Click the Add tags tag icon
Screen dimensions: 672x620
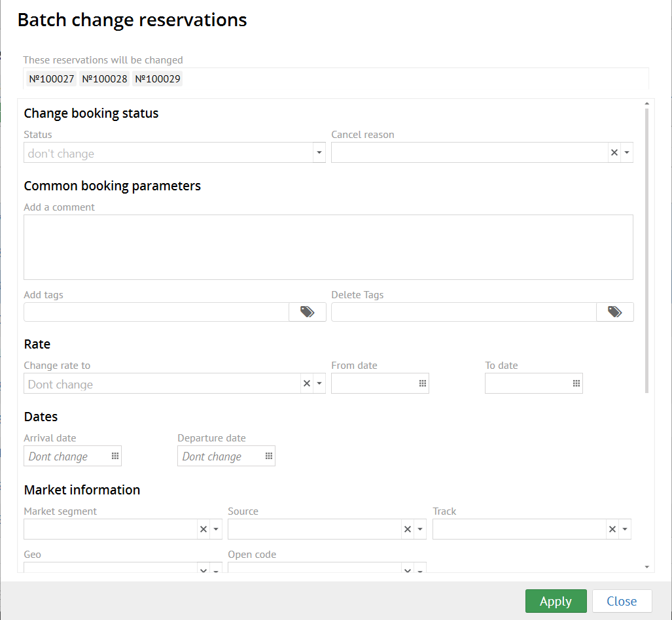307,312
